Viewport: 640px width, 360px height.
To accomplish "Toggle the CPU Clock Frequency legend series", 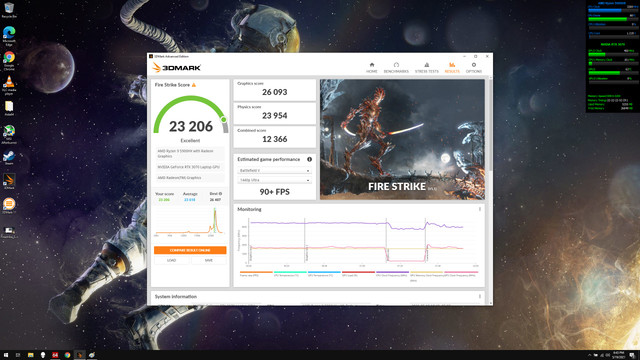I will coord(392,273).
